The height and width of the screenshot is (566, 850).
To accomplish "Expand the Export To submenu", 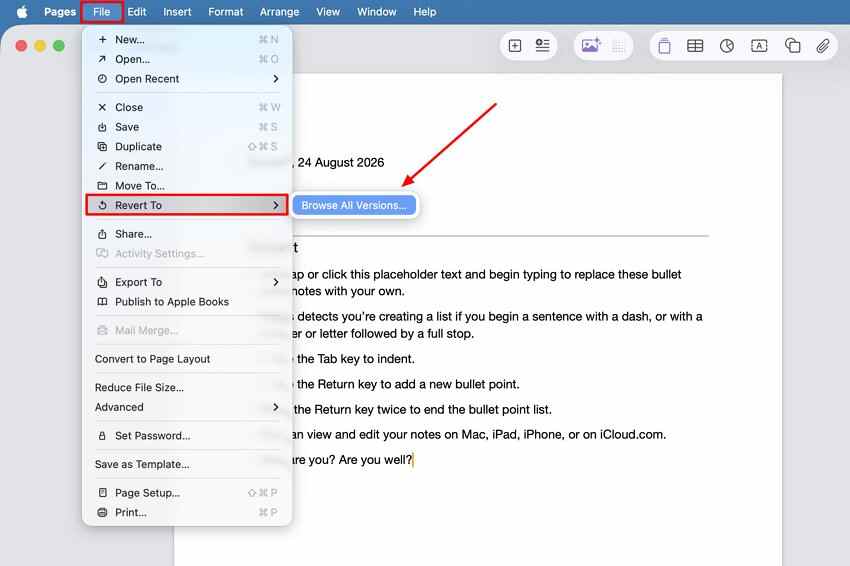I will (187, 282).
